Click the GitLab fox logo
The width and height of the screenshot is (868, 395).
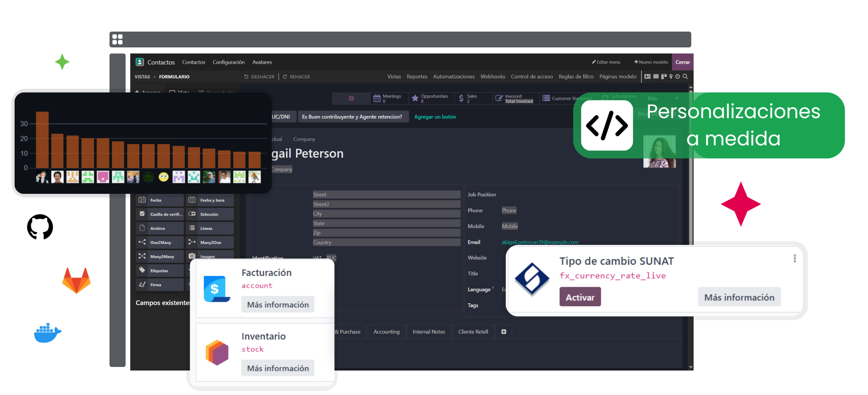pyautogui.click(x=77, y=280)
